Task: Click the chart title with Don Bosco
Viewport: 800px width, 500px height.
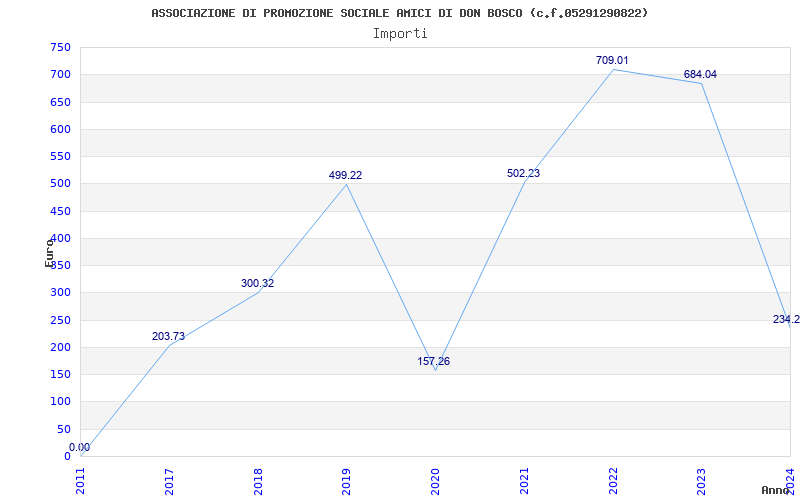Action: point(399,13)
